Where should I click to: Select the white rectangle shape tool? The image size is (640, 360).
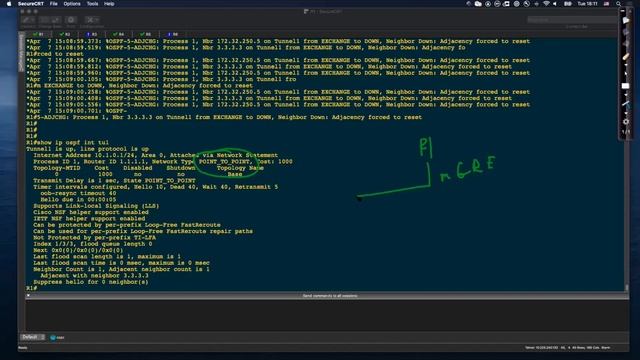coord(625,86)
